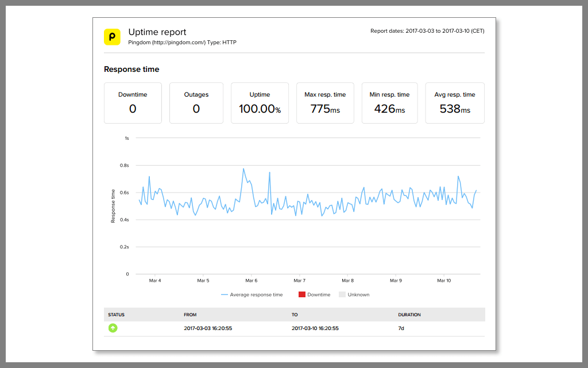Sort table by FROM column header
588x368 pixels.
(190, 315)
